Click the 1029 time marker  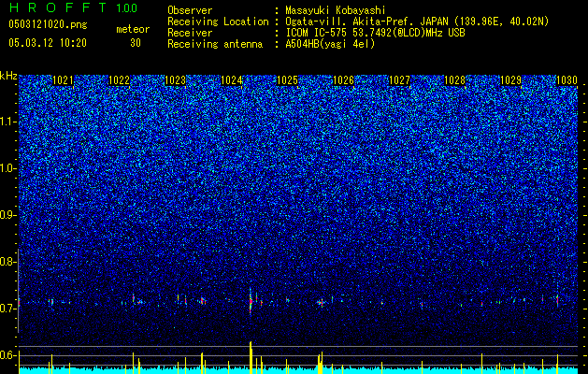[511, 80]
